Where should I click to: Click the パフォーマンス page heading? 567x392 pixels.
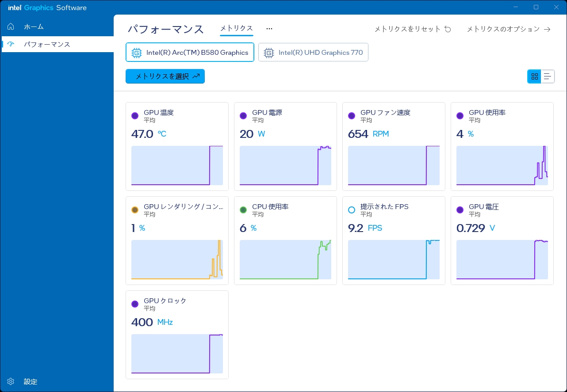click(166, 29)
